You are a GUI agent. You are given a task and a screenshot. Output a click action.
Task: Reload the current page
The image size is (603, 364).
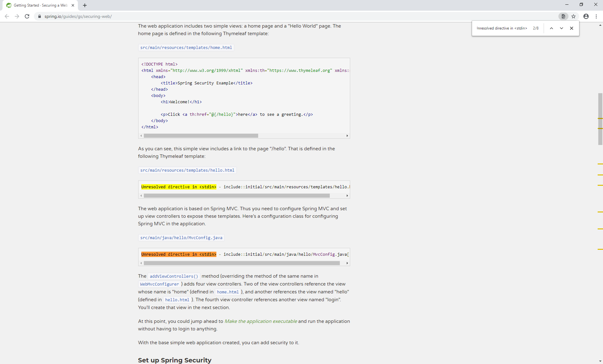(27, 16)
